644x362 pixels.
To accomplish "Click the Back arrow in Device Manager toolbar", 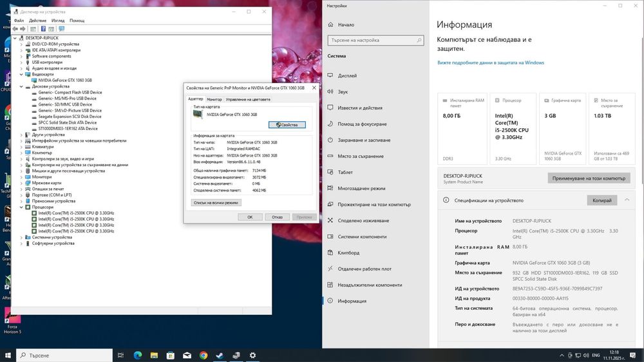I will click(x=15, y=29).
